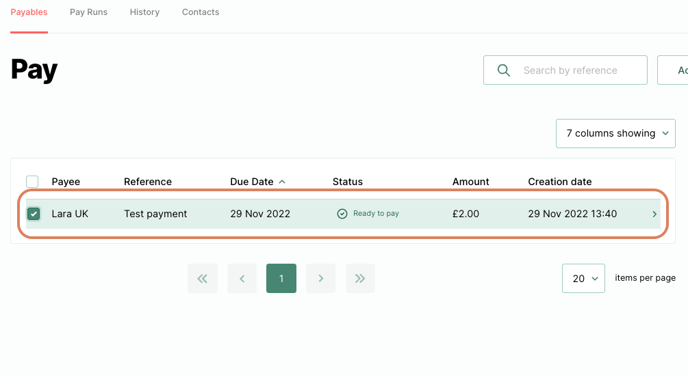Sort by Status column header

[x=348, y=182]
